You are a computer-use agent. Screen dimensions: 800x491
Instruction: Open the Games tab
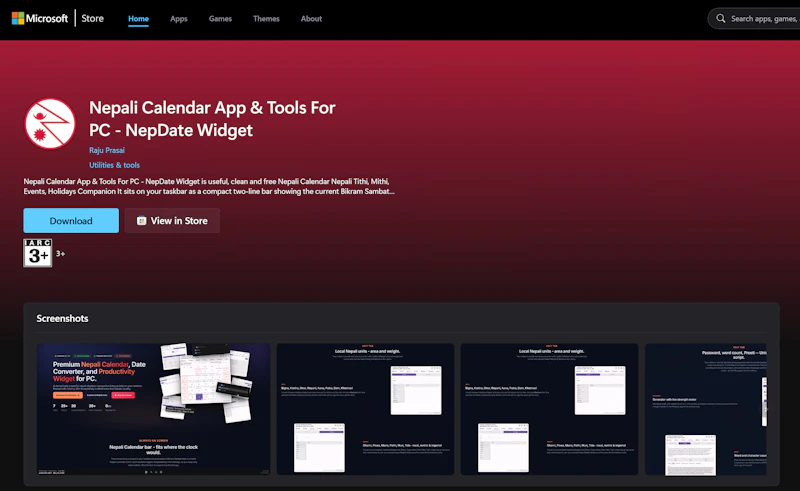click(220, 18)
